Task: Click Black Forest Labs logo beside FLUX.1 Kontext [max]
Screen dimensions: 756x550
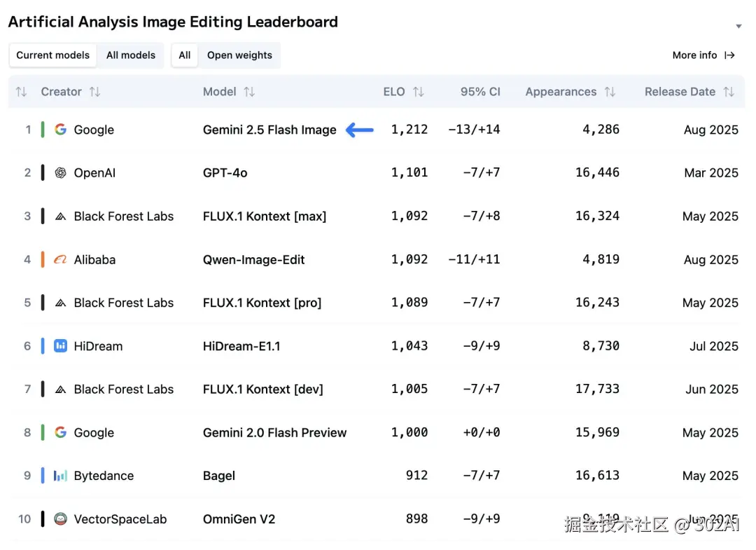Action: (60, 216)
